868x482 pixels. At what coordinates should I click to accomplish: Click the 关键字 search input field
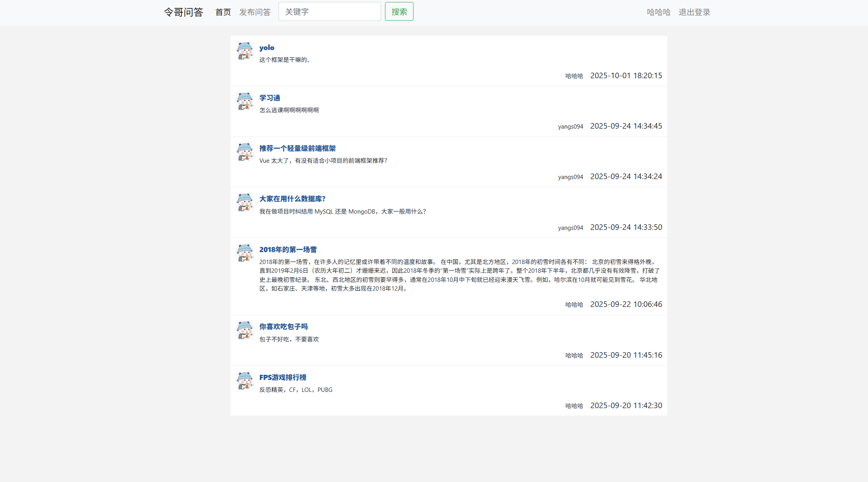(329, 12)
